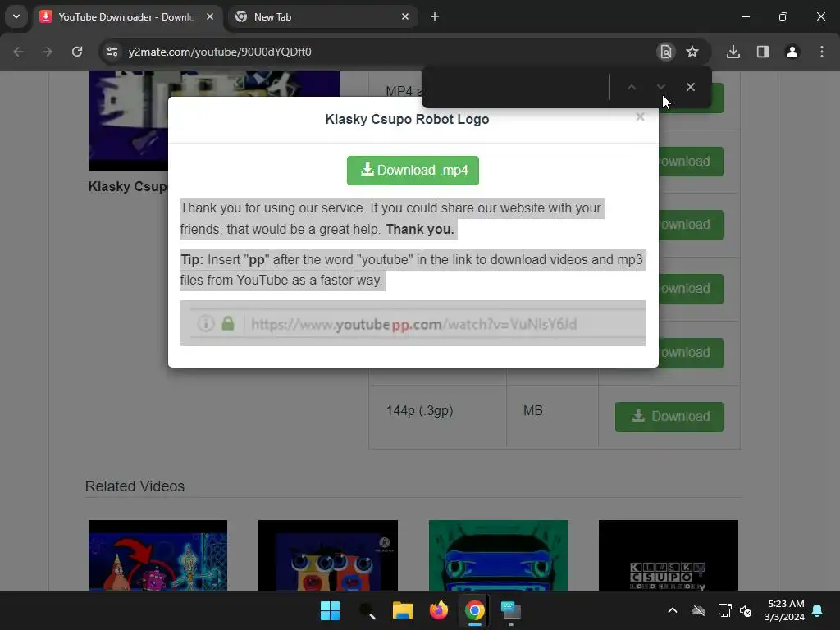Click the find-in-page icon in address bar
840x630 pixels.
click(665, 52)
